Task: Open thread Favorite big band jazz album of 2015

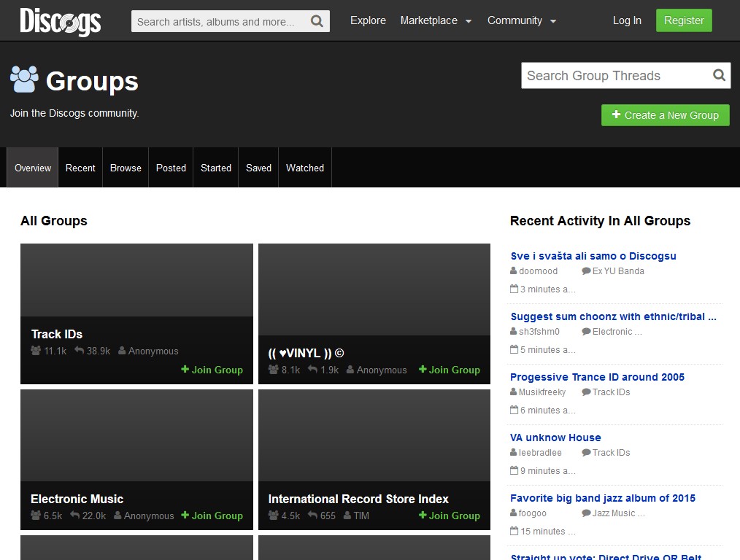Action: pyautogui.click(x=602, y=498)
